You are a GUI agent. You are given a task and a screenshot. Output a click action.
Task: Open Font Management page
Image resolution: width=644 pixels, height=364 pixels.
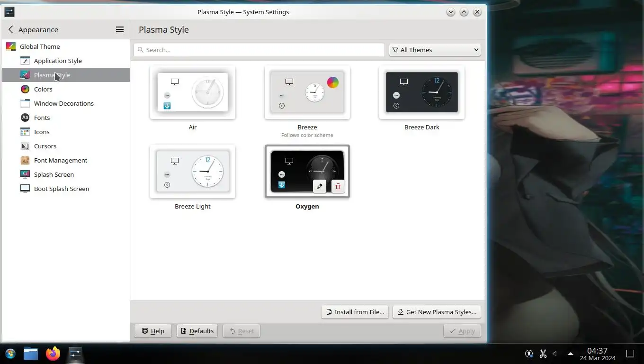[x=66, y=160]
